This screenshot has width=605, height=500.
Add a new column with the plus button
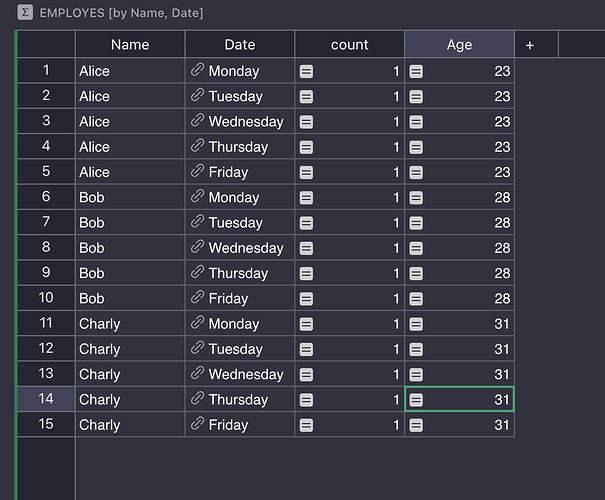click(x=529, y=45)
